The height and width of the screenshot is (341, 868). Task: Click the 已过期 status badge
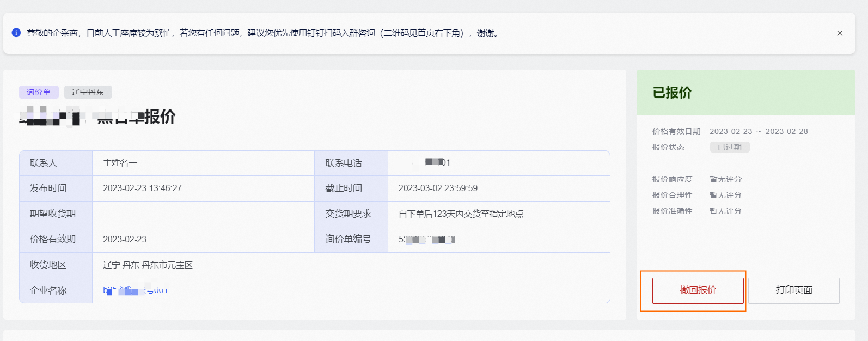729,147
